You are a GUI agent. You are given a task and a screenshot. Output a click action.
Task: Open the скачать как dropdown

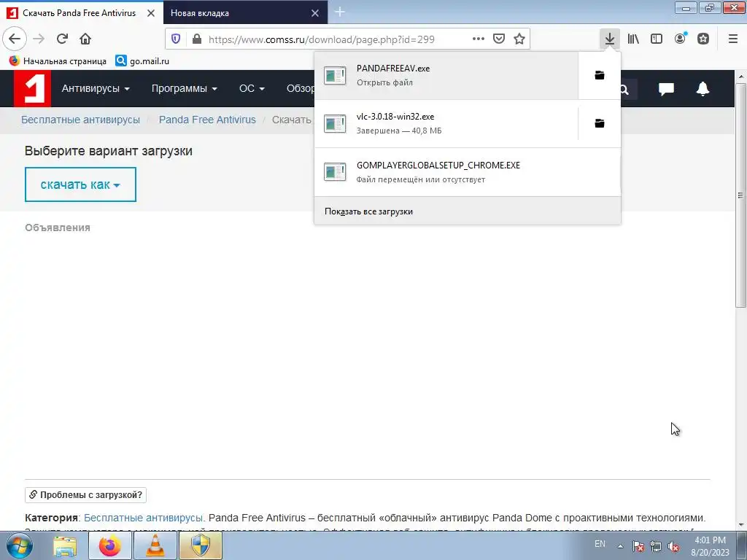pyautogui.click(x=80, y=184)
